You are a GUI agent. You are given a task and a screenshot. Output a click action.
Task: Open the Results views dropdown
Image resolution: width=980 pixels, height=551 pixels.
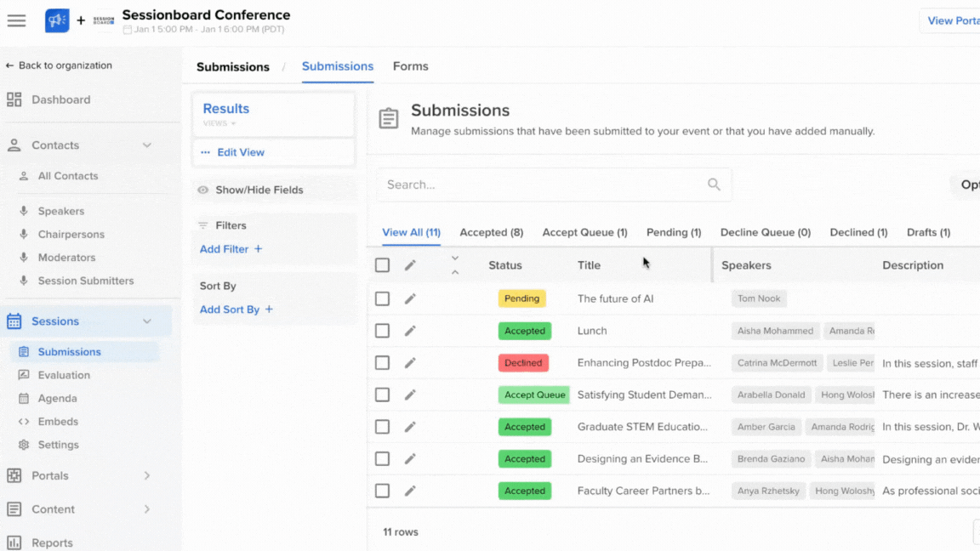pyautogui.click(x=219, y=123)
